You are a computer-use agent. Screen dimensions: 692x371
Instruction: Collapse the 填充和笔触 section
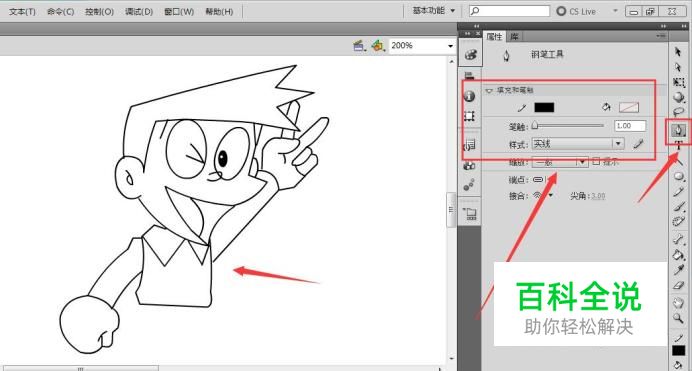tap(489, 90)
